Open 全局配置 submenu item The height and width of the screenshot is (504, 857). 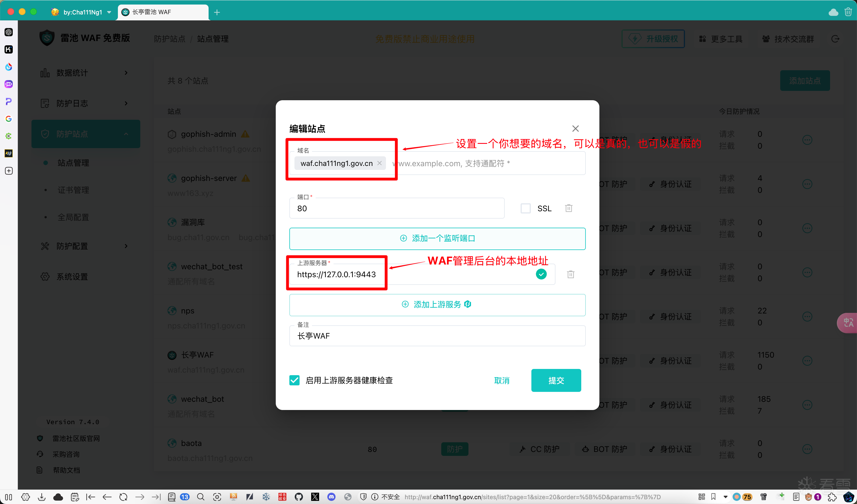point(73,217)
